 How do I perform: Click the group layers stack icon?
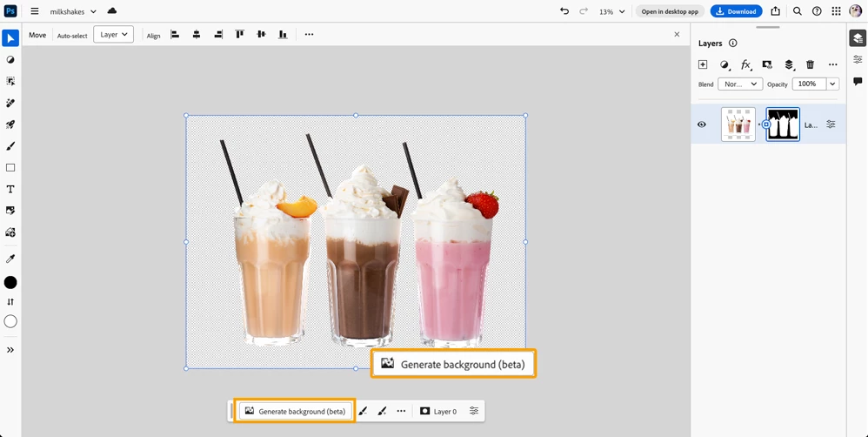[x=789, y=64]
